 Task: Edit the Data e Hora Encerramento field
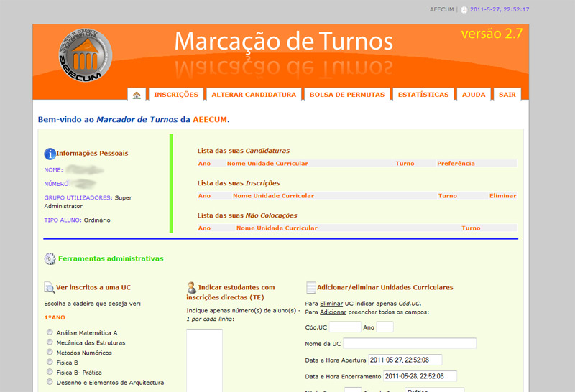(x=420, y=376)
